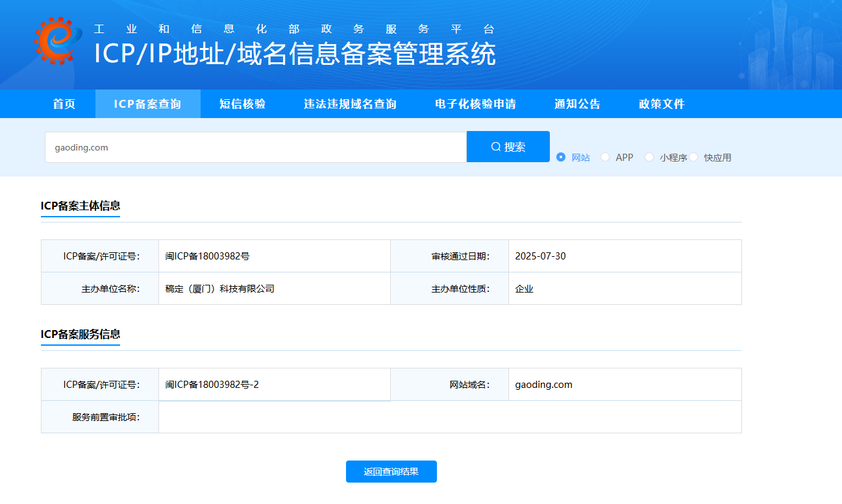The image size is (842, 504).
Task: Click the ICP备案服务信息 heading
Action: (x=80, y=334)
